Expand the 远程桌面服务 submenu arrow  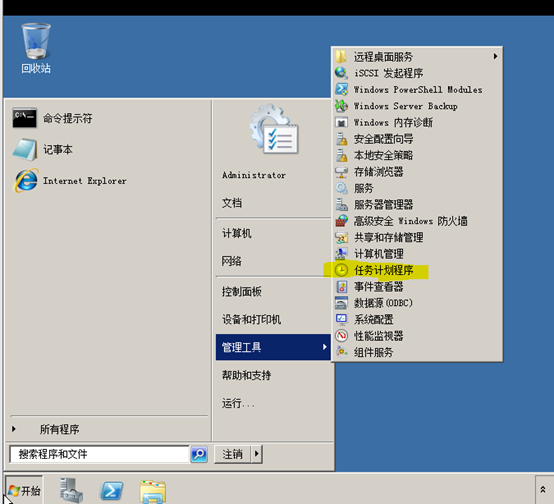496,56
